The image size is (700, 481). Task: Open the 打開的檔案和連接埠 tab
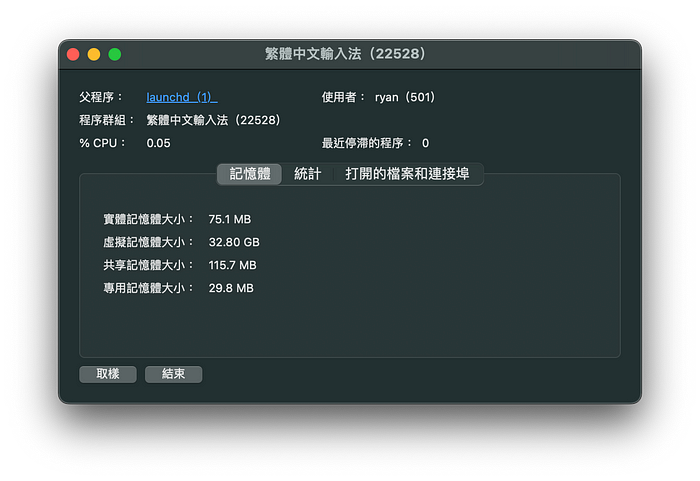click(x=407, y=174)
